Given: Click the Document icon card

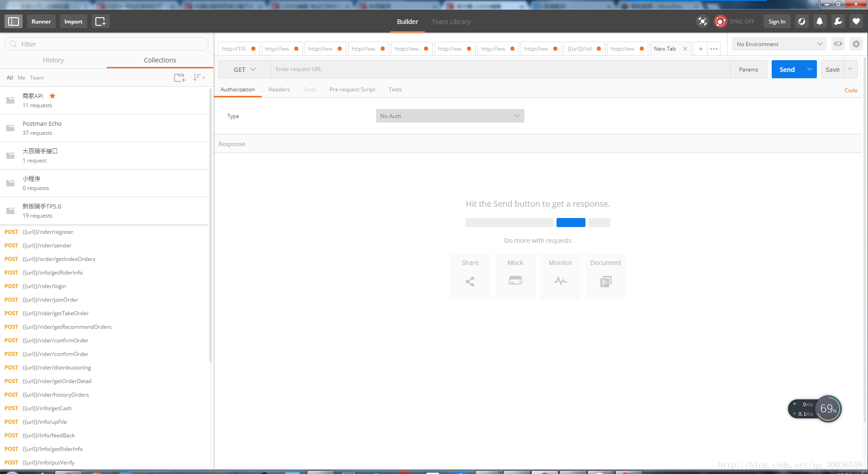Looking at the screenshot, I should click(606, 276).
